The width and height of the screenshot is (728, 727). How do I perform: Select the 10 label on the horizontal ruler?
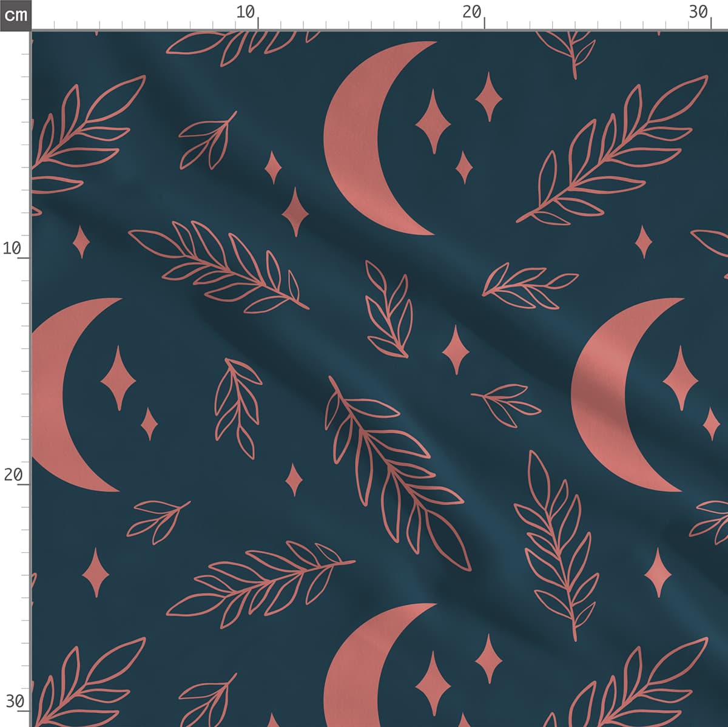pyautogui.click(x=245, y=12)
